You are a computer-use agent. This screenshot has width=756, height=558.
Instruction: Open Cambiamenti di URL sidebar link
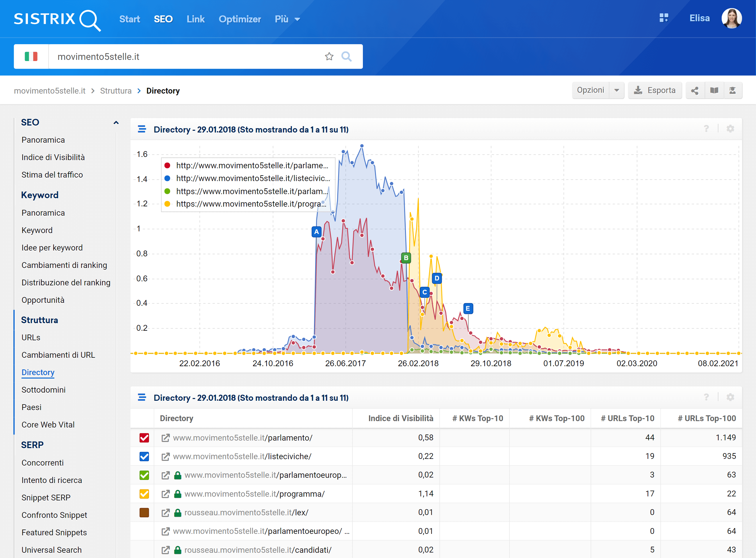point(58,355)
